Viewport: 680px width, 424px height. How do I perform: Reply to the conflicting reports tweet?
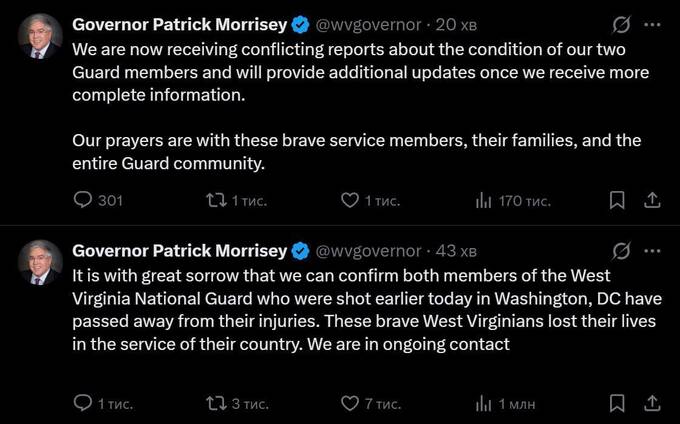pyautogui.click(x=84, y=201)
